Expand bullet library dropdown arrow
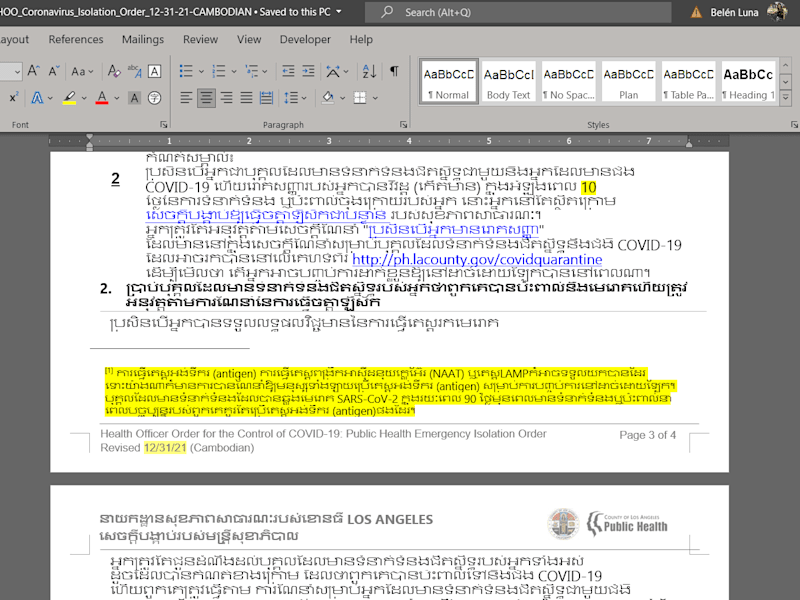The width and height of the screenshot is (800, 600). (201, 71)
